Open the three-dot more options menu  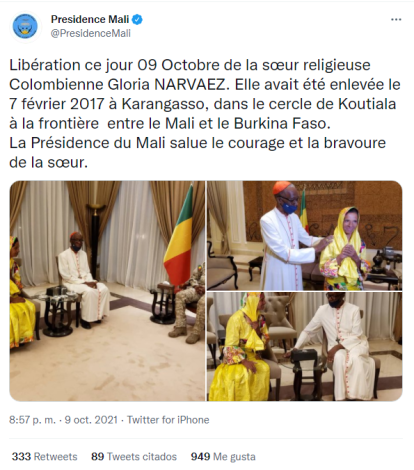(x=396, y=20)
